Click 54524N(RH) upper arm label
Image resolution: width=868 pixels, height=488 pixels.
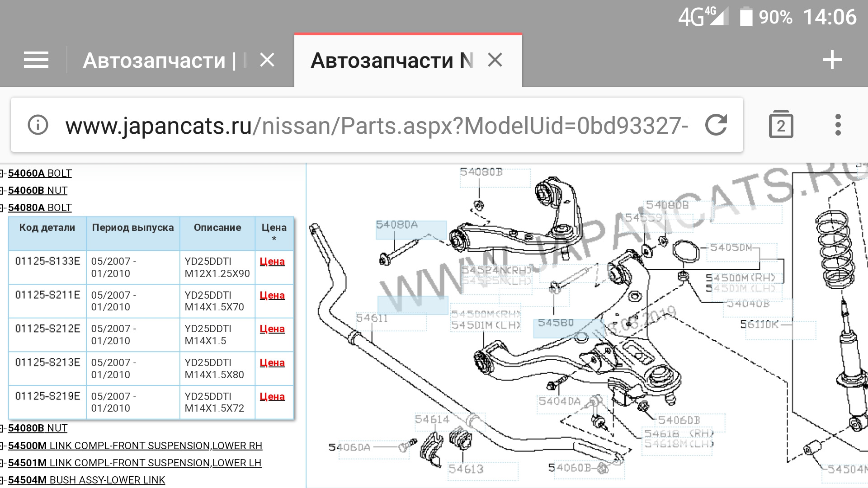tap(496, 270)
